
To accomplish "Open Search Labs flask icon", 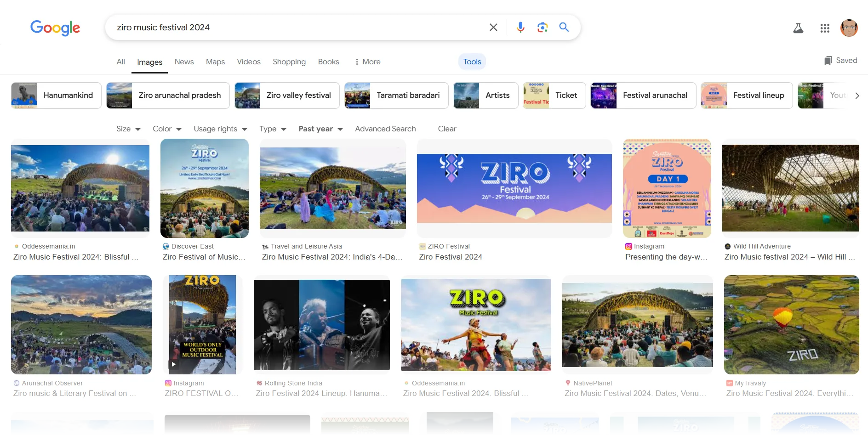I will [x=799, y=28].
